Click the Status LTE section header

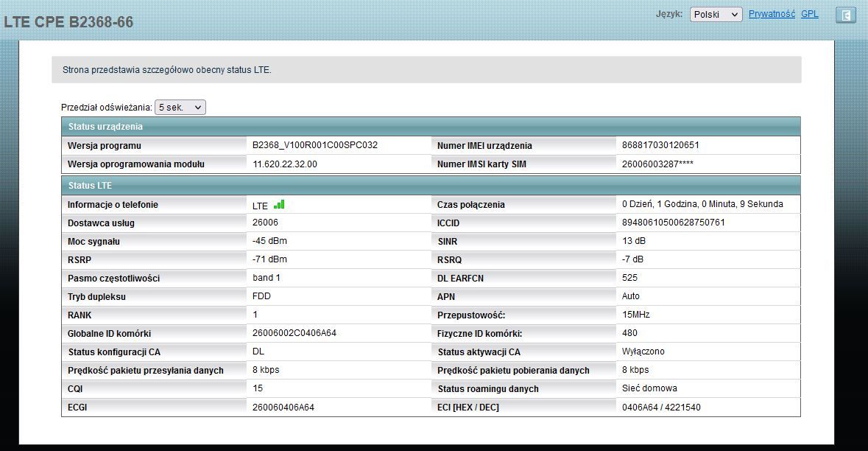point(431,186)
